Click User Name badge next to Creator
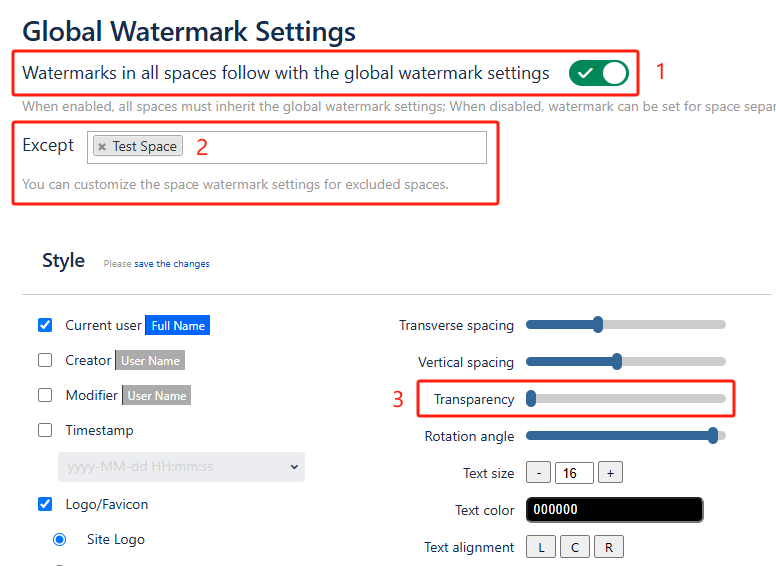 tap(150, 361)
